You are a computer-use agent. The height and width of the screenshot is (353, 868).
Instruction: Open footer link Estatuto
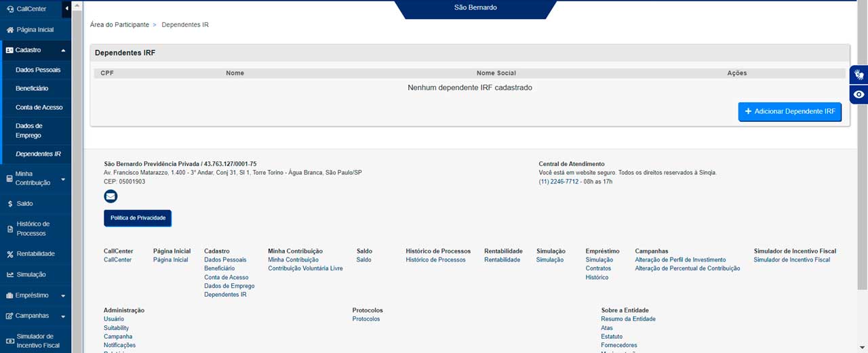(612, 337)
